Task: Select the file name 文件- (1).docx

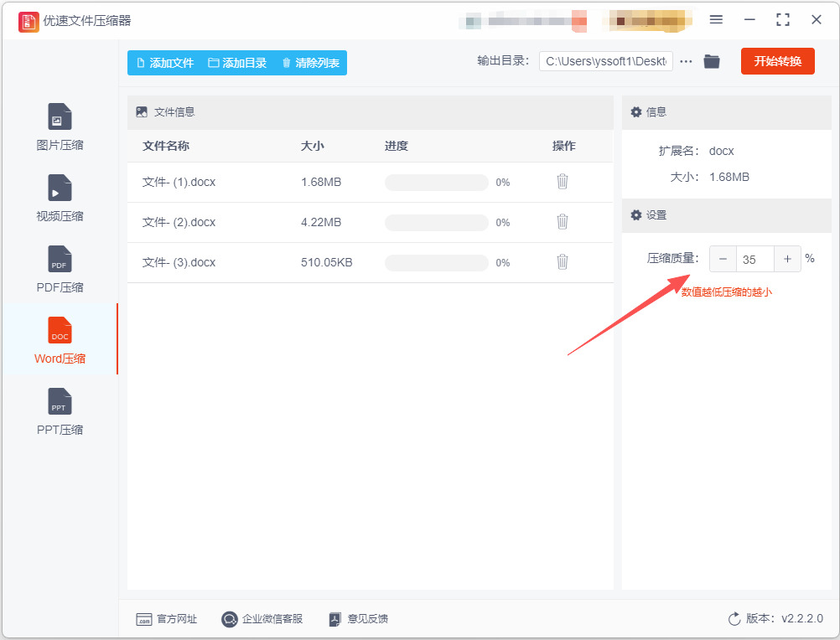Action: pos(179,183)
